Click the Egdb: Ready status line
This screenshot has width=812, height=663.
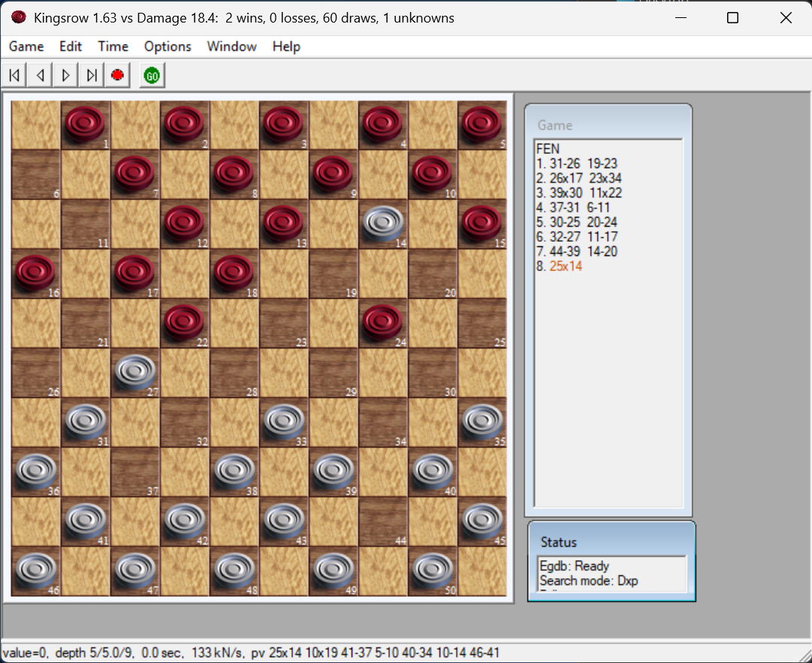pos(575,565)
